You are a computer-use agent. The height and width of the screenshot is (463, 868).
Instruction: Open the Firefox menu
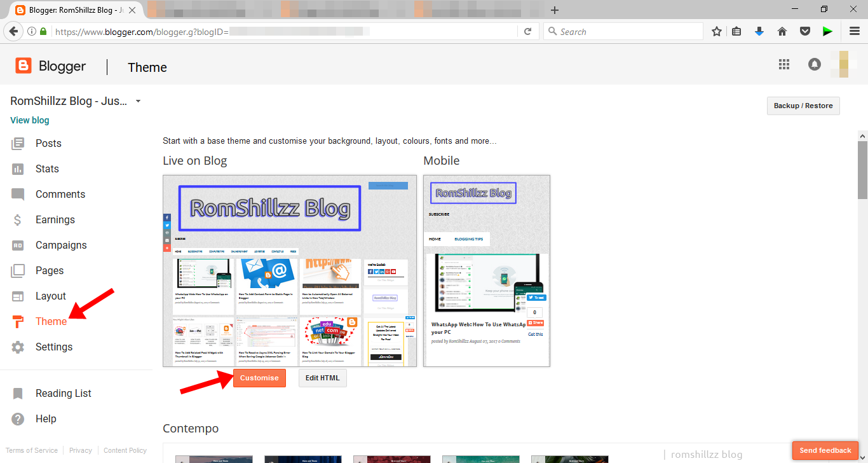854,31
